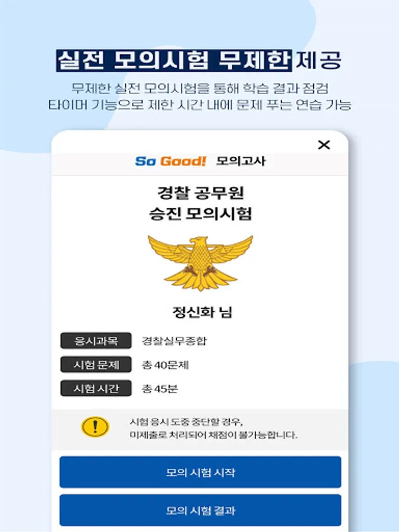The height and width of the screenshot is (532, 399).
Task: Click the gray warning notice banner
Action: [x=200, y=429]
